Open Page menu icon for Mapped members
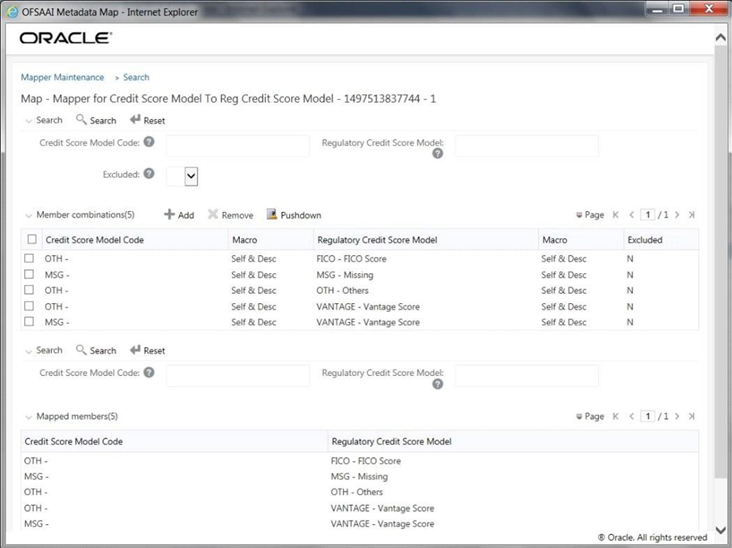Viewport: 732px width, 548px height. tap(579, 417)
